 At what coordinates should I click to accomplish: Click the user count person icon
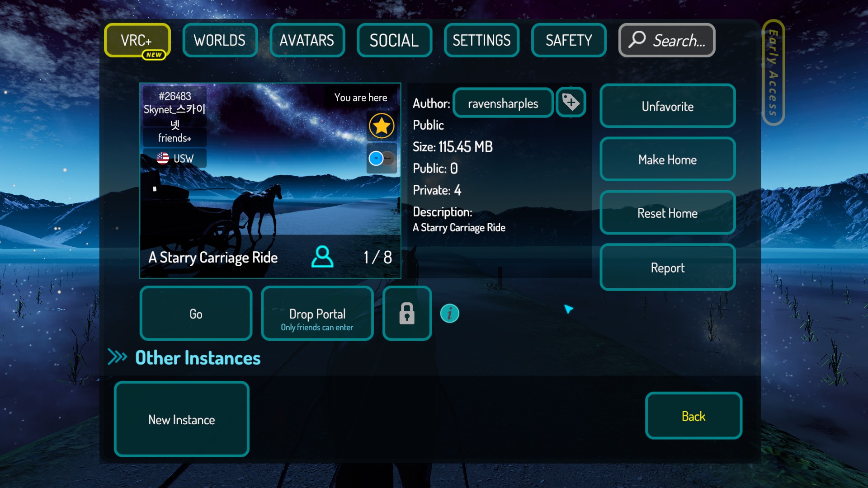point(322,257)
